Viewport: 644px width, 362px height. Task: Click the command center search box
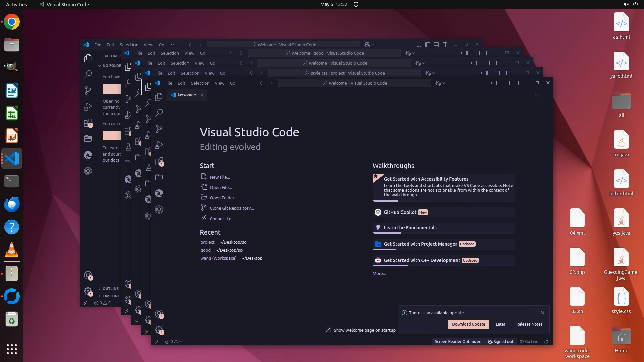[x=354, y=83]
